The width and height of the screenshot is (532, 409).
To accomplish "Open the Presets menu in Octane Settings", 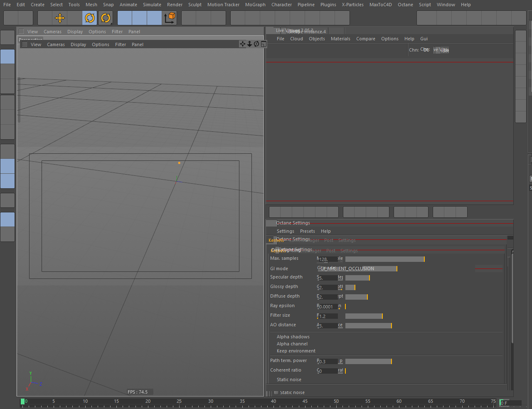I will [x=308, y=231].
